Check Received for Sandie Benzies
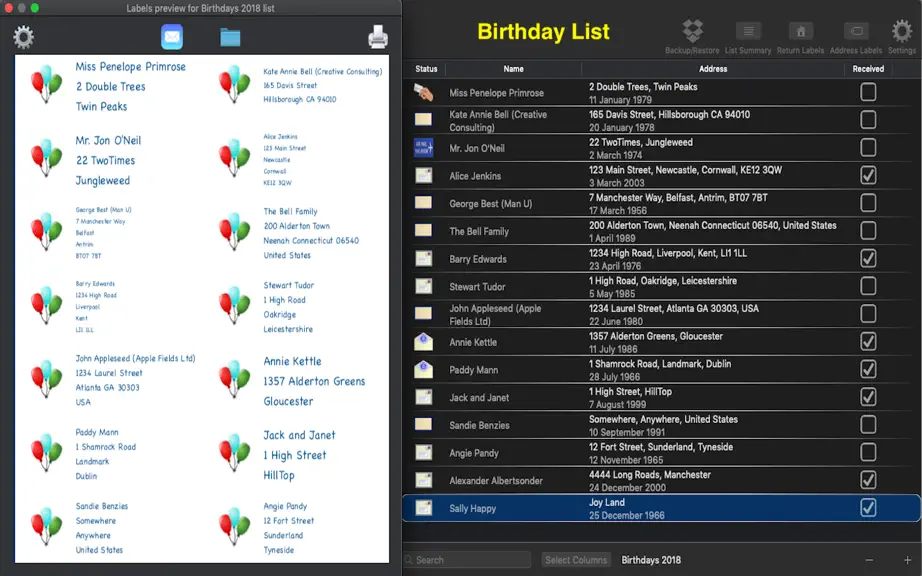 tap(868, 424)
